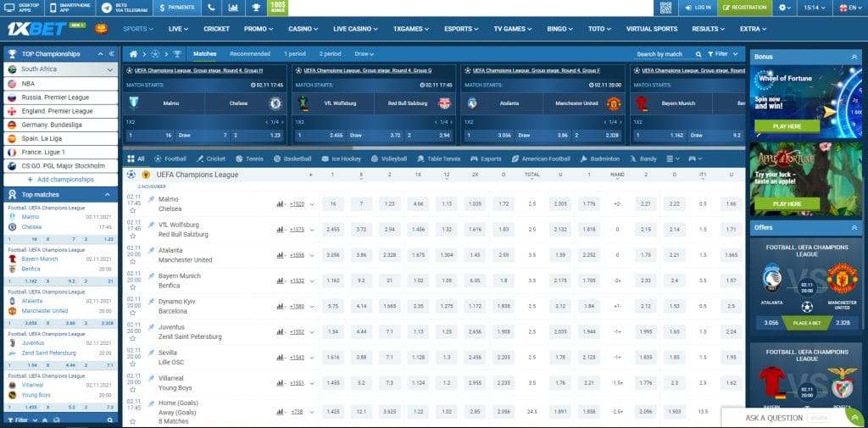Image resolution: width=868 pixels, height=428 pixels.
Task: Open the CRICKET menu item
Action: tap(216, 29)
